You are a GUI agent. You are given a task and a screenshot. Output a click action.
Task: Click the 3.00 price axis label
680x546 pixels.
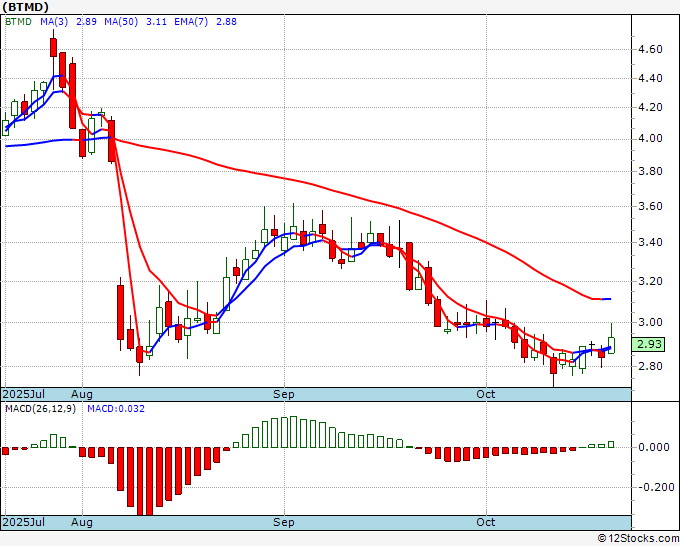(650, 322)
